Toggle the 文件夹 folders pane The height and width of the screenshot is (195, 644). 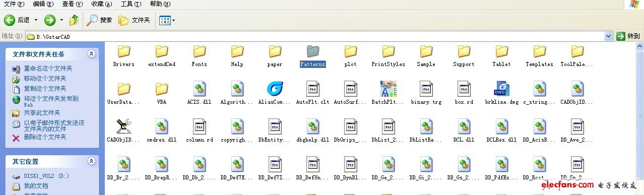tap(134, 20)
